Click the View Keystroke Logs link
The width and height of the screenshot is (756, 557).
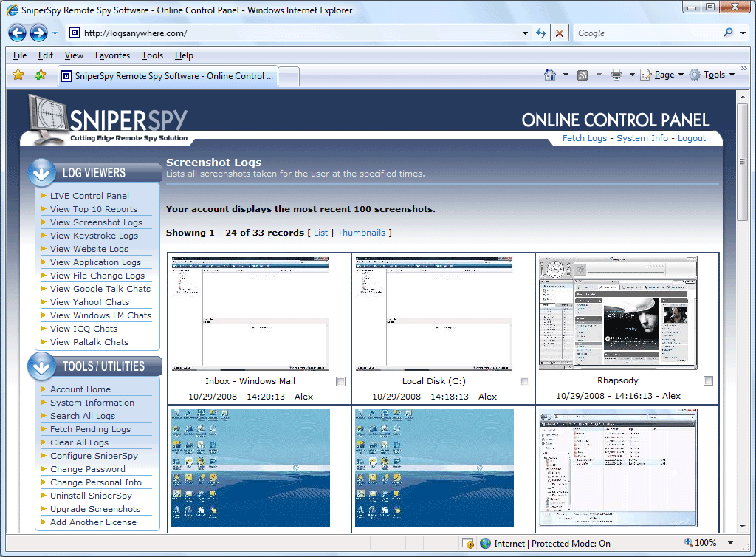click(x=94, y=236)
